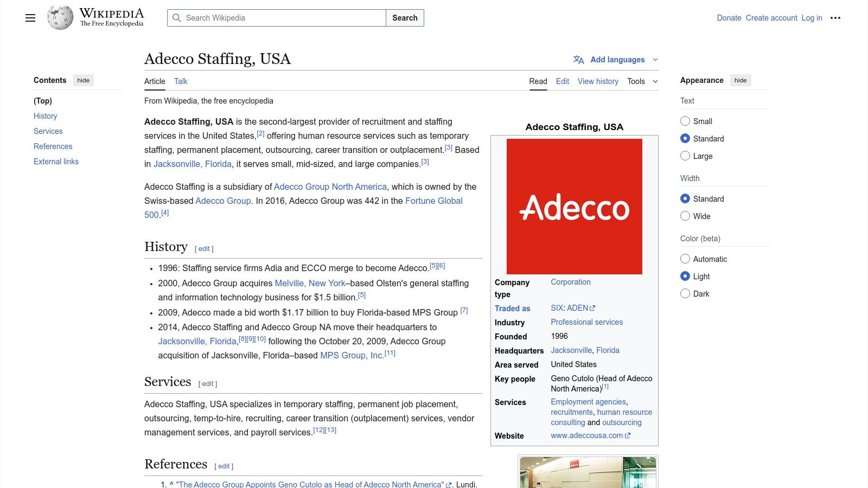
Task: Focus the Search Wikipedia input field
Action: click(x=277, y=18)
